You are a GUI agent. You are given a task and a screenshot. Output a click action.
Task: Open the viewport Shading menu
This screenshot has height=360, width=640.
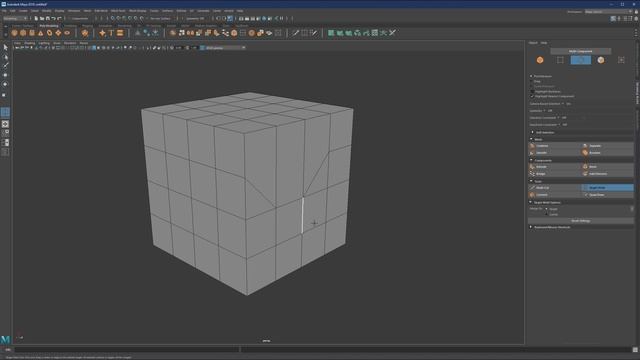[x=30, y=43]
